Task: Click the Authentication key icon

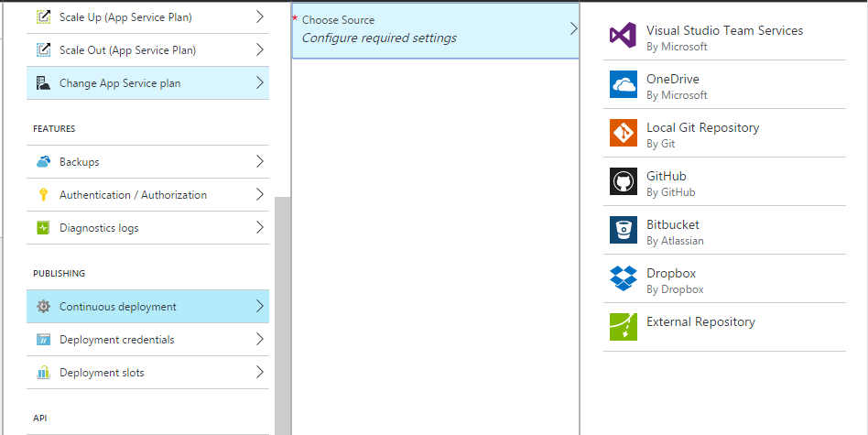Action: (43, 195)
